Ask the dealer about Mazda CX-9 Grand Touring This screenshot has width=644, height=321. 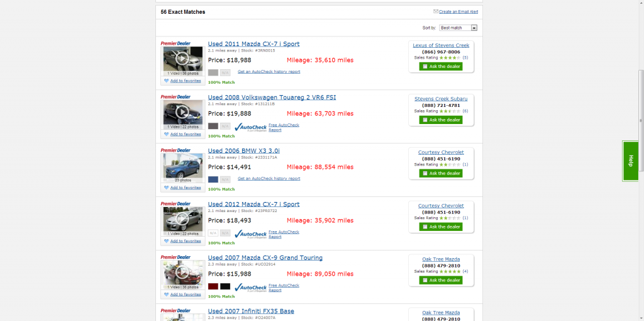441,280
